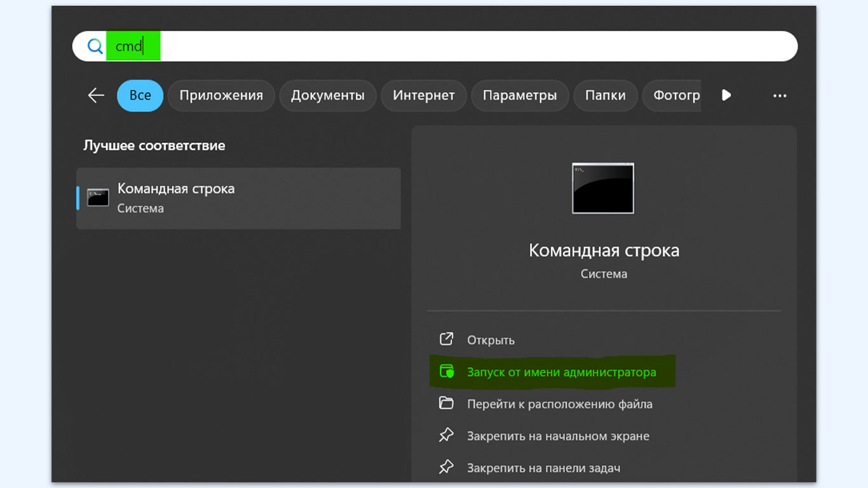Click the administrator shield icon

point(447,371)
